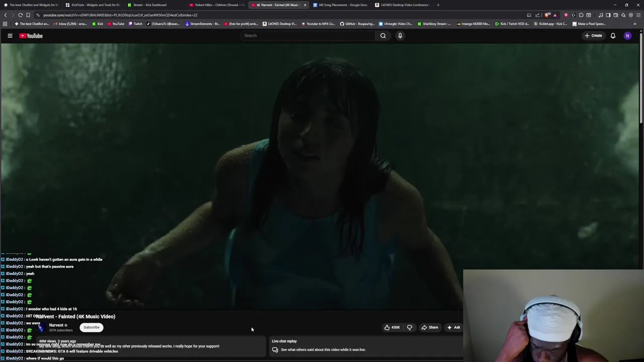Image resolution: width=644 pixels, height=362 pixels.
Task: Click the Ask button under the video
Action: click(x=454, y=327)
